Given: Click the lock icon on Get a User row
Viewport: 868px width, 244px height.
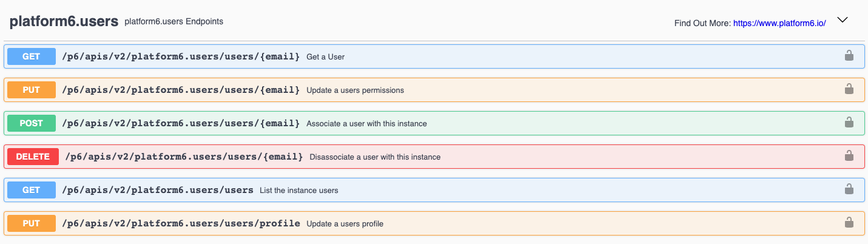Looking at the screenshot, I should click(x=849, y=56).
